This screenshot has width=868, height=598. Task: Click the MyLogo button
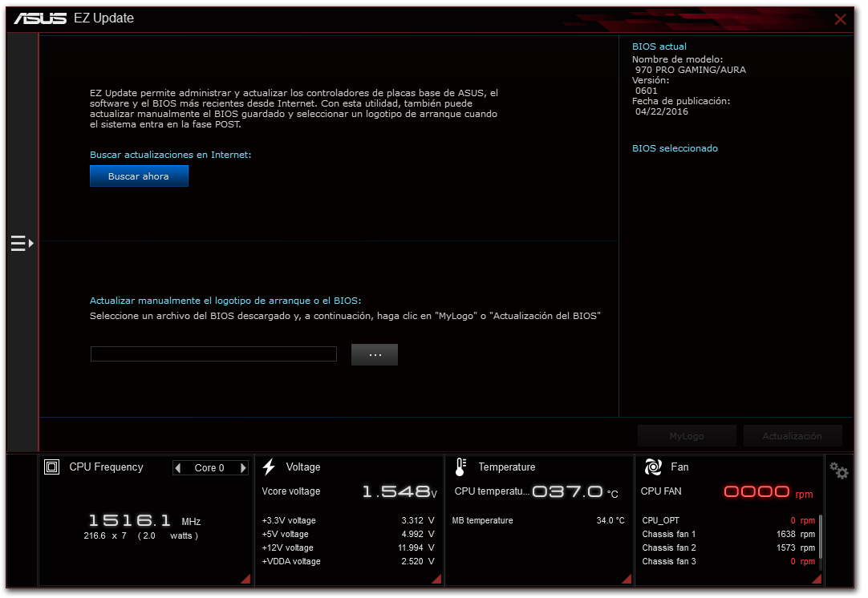[687, 436]
